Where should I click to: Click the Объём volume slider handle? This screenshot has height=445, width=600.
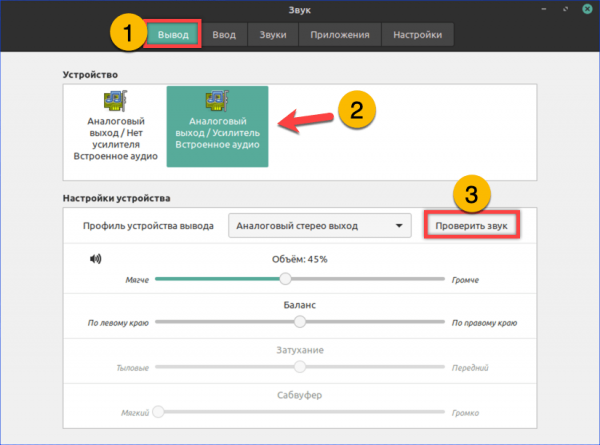[x=285, y=279]
